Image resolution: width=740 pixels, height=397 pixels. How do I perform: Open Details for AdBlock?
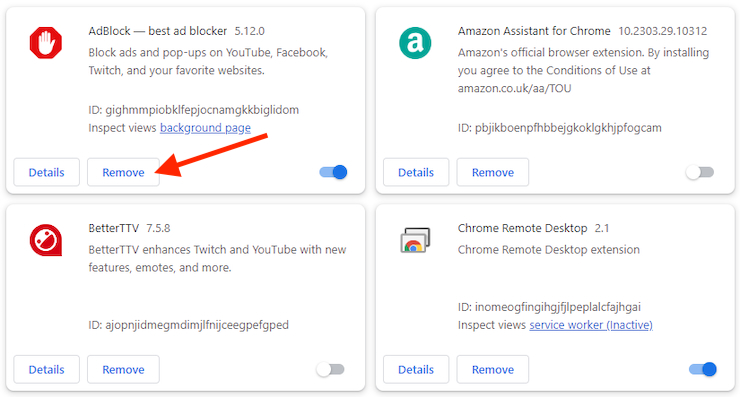point(46,172)
